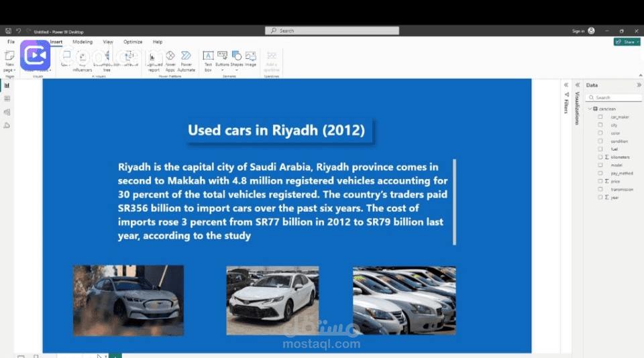Check the condition field checkbox

point(600,141)
